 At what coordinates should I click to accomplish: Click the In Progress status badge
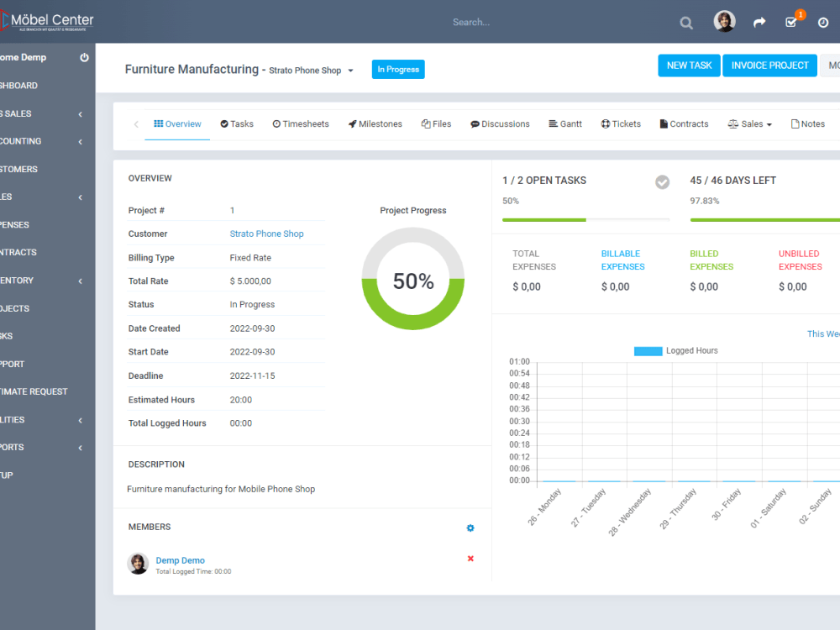(x=398, y=69)
